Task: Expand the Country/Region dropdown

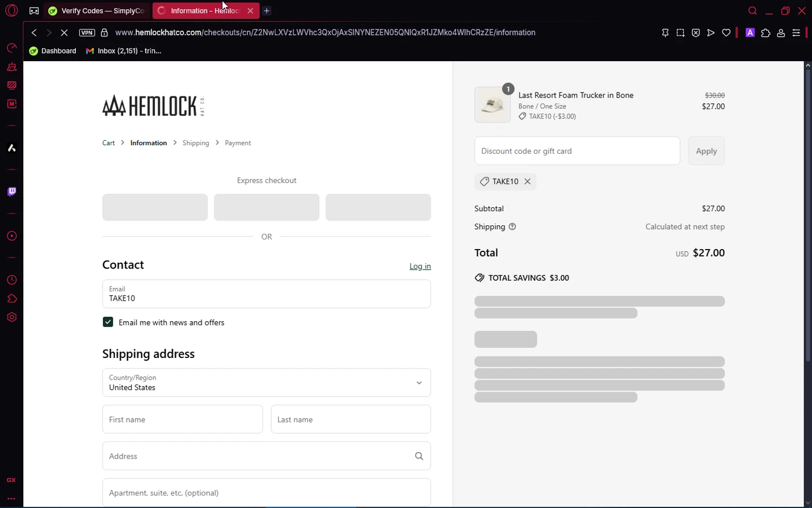Action: [266, 383]
